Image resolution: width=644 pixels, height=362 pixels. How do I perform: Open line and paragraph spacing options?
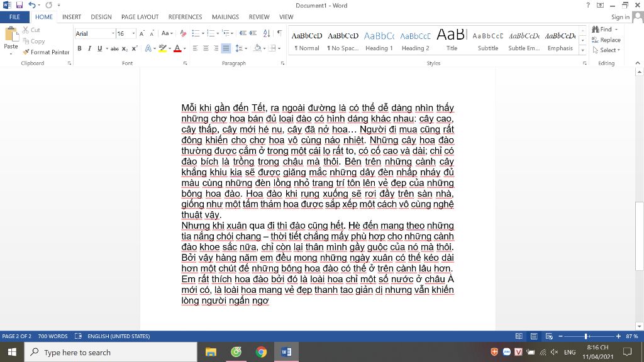coord(241,48)
